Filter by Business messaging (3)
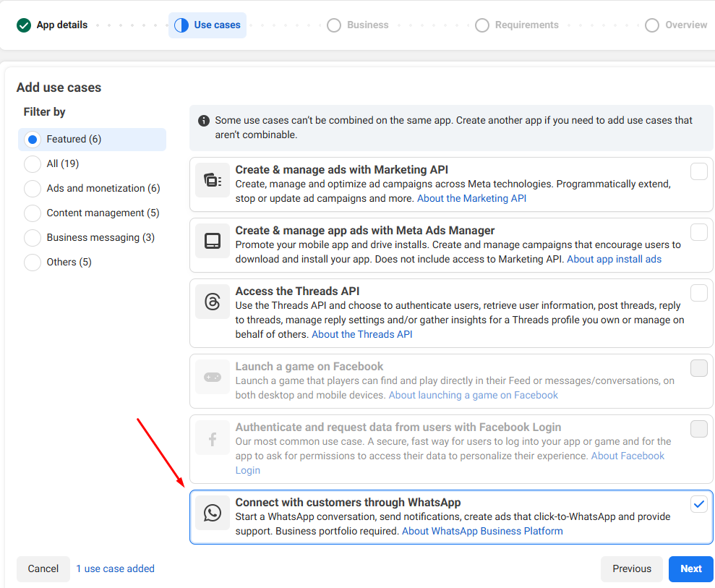 pyautogui.click(x=33, y=237)
